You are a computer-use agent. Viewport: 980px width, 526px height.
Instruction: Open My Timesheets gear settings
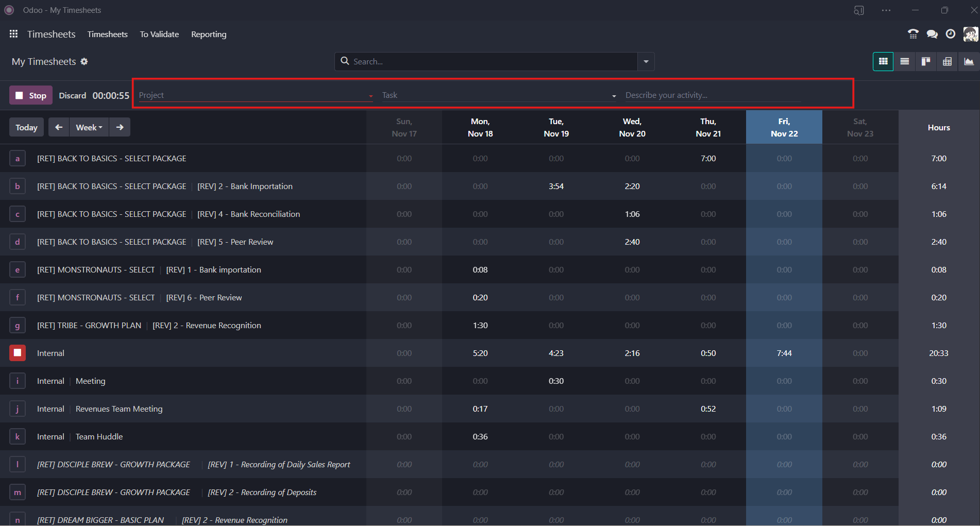tap(84, 62)
